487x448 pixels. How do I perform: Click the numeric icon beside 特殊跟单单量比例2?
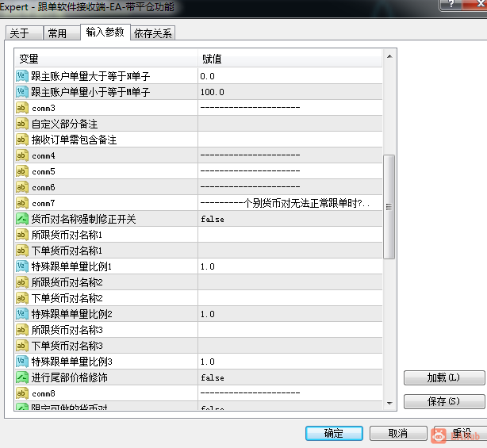pos(21,313)
